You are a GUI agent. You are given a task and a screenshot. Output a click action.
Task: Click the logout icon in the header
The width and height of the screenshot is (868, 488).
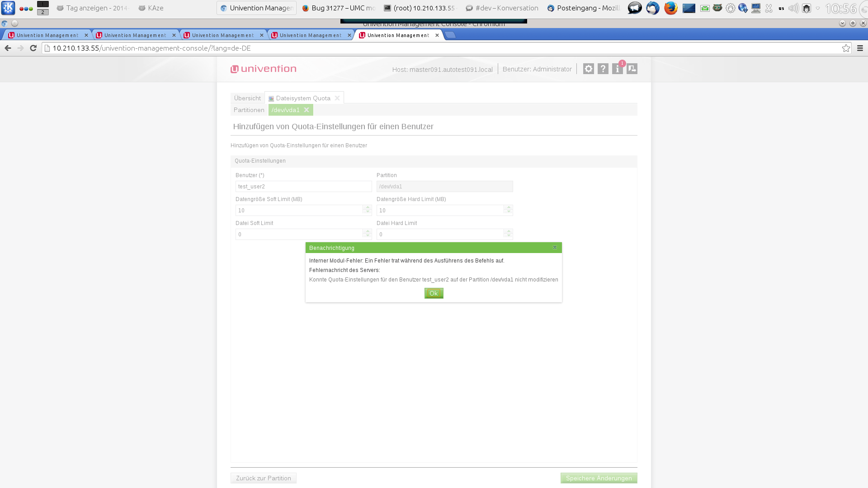(632, 69)
